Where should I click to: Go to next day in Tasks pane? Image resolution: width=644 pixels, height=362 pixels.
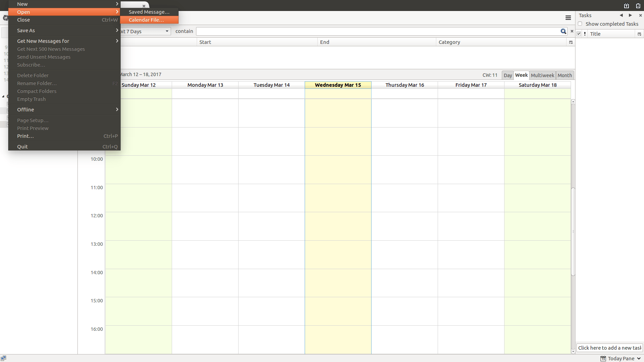[630, 15]
